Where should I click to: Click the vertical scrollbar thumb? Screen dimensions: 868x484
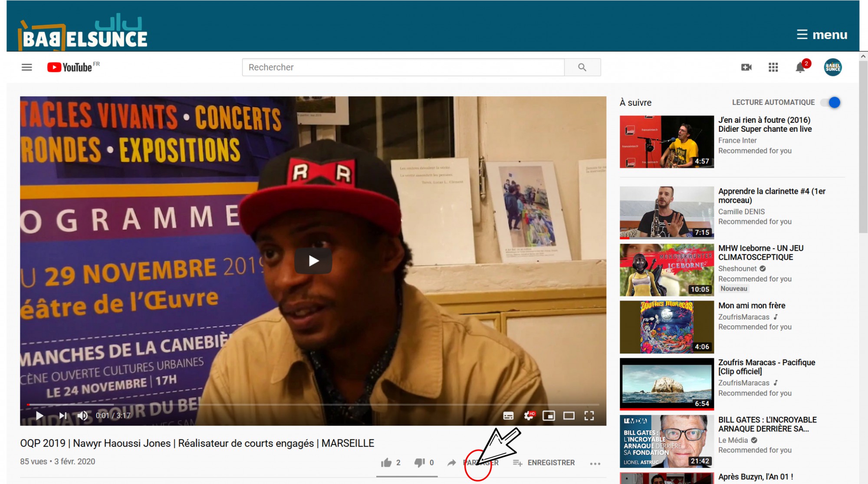click(863, 147)
